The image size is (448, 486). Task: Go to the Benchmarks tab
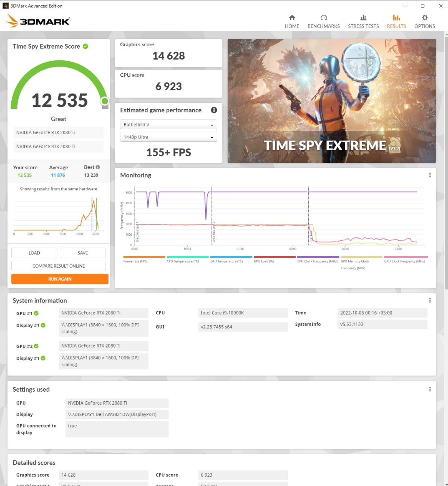(x=323, y=21)
